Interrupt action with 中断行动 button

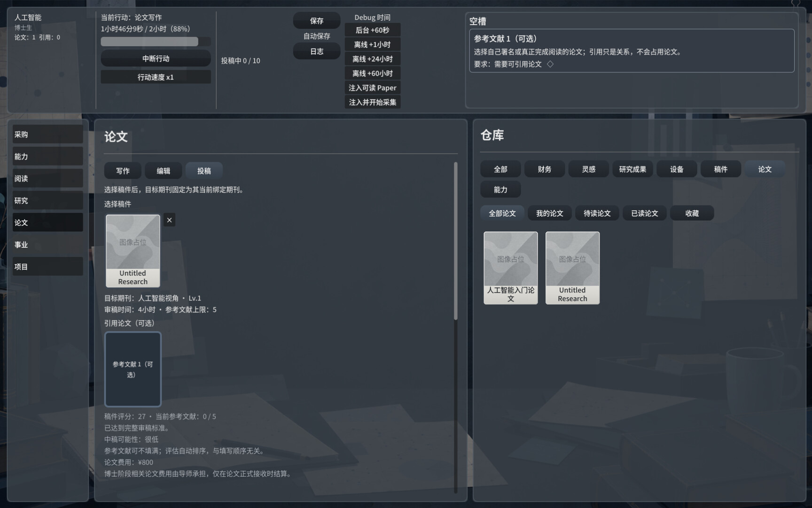click(156, 58)
